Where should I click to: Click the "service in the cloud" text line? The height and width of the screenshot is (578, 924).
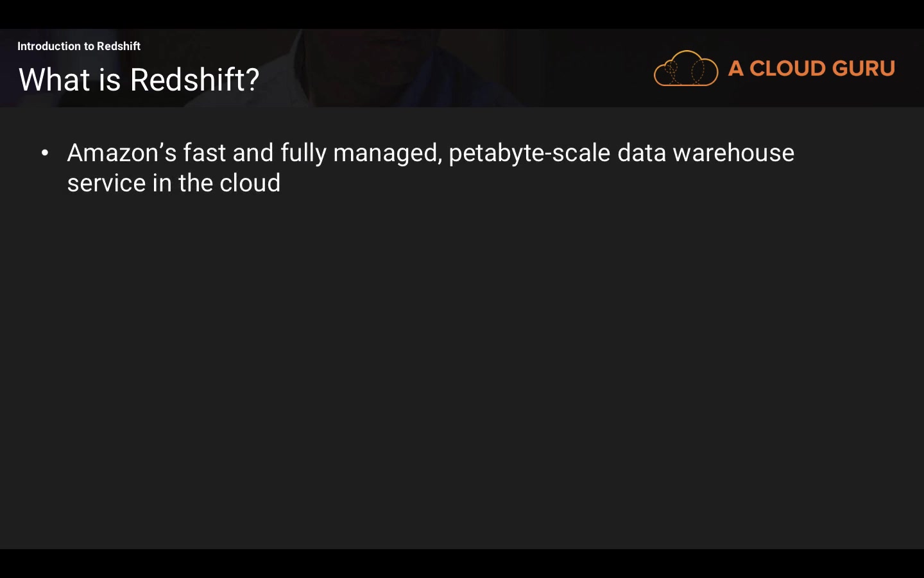pos(173,183)
